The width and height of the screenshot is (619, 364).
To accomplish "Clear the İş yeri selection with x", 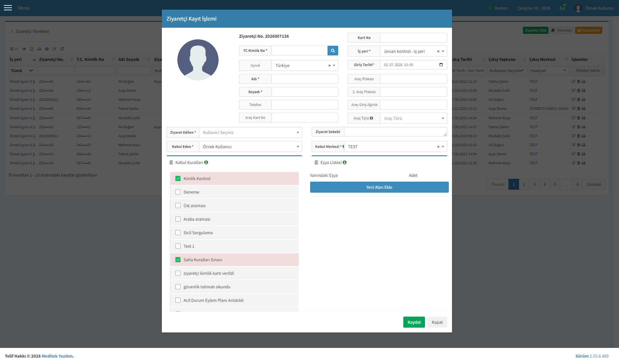I will pos(438,52).
